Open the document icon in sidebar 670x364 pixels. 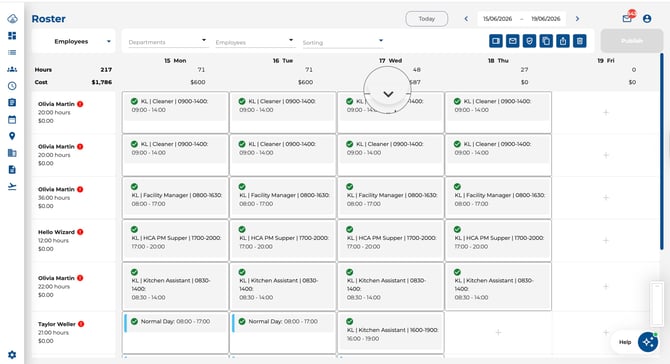(12, 170)
